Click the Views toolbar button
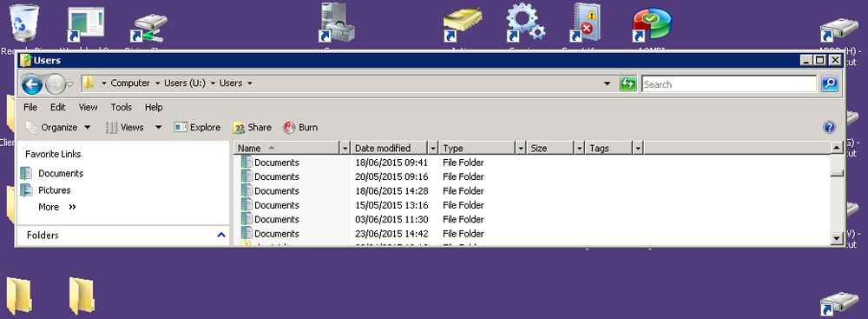Image resolution: width=868 pixels, height=319 pixels. pyautogui.click(x=126, y=128)
